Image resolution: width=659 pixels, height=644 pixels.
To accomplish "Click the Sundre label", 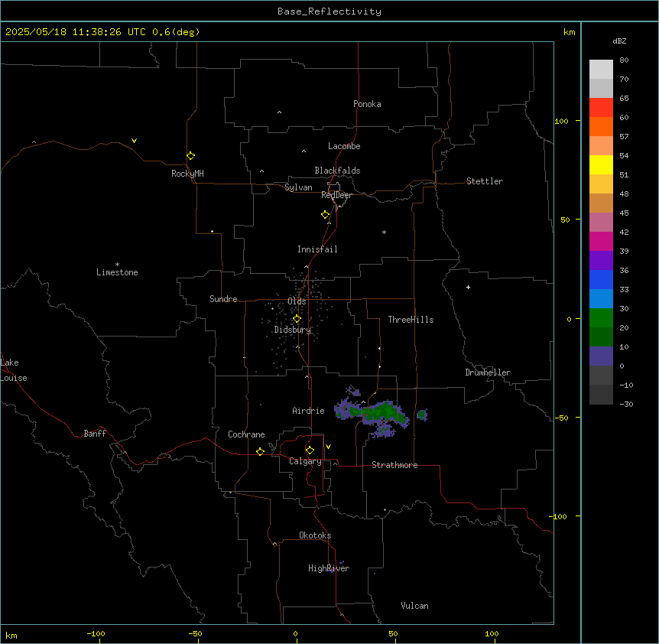I will (223, 299).
